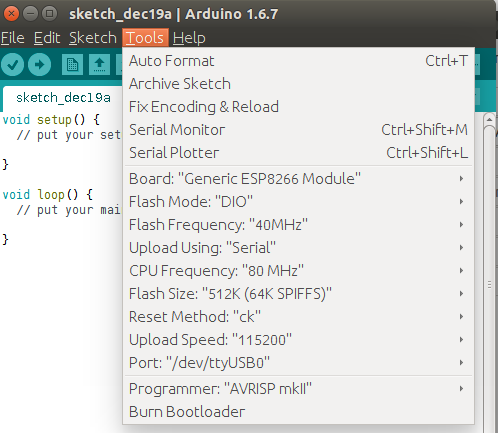This screenshot has width=498, height=433.
Task: Select Burn Bootloader option
Action: coord(298,412)
